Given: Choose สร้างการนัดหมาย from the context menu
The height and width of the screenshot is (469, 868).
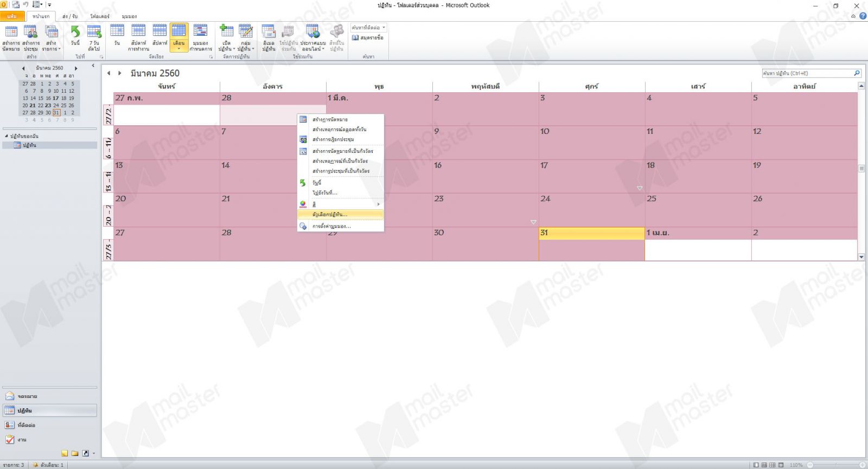Looking at the screenshot, I should pyautogui.click(x=341, y=119).
